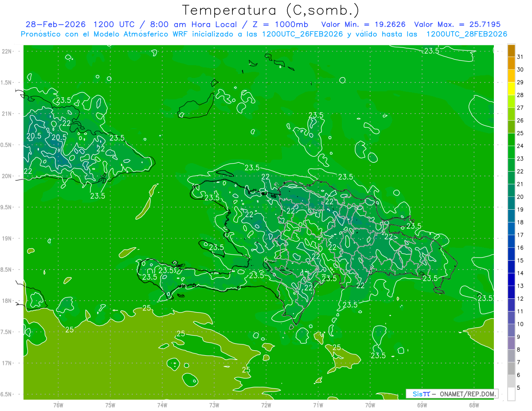Click the color scale value "5"
The width and height of the screenshot is (532, 411).
(519, 388)
